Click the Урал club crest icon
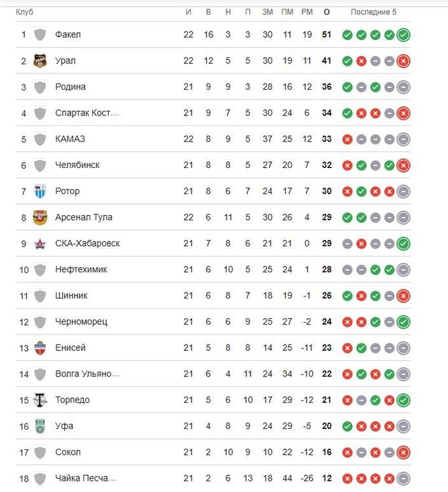The image size is (448, 492). tap(40, 61)
